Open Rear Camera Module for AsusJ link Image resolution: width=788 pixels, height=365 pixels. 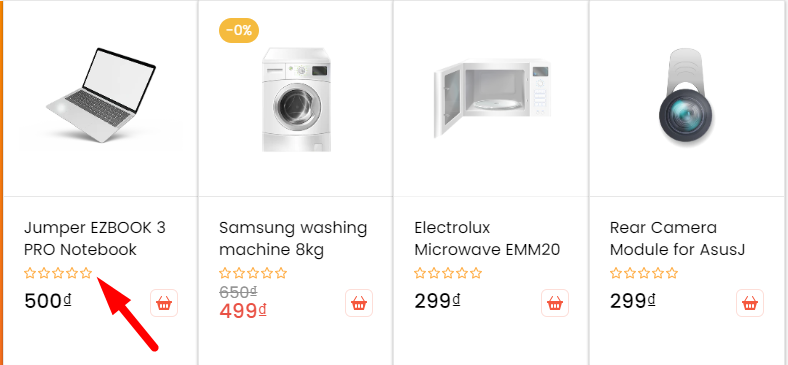pos(677,239)
